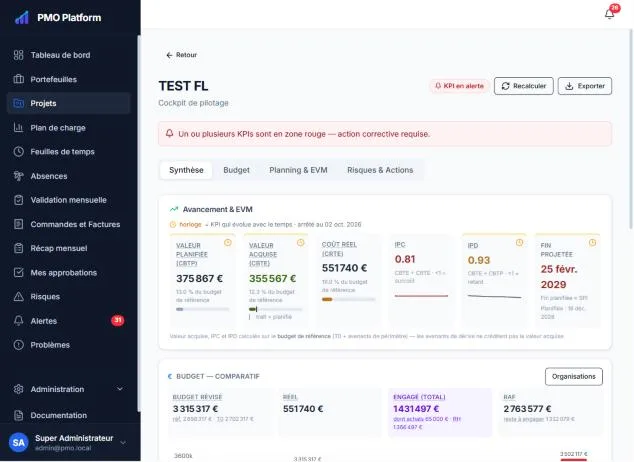Click the Administration gear icon
634x462 pixels.
(x=19, y=389)
